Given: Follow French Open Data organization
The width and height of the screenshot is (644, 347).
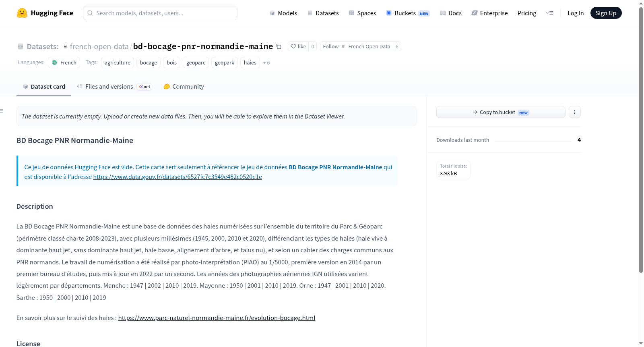Looking at the screenshot, I should [x=357, y=46].
